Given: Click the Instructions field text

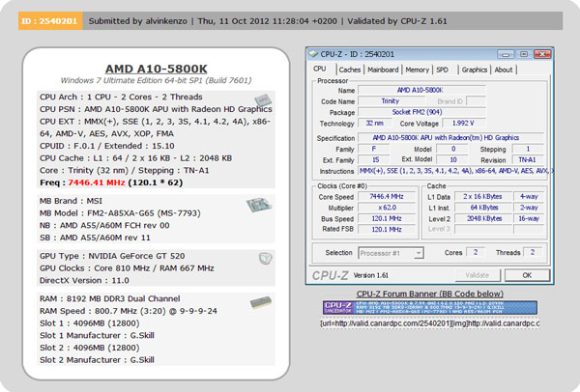Looking at the screenshot, I should (455, 171).
